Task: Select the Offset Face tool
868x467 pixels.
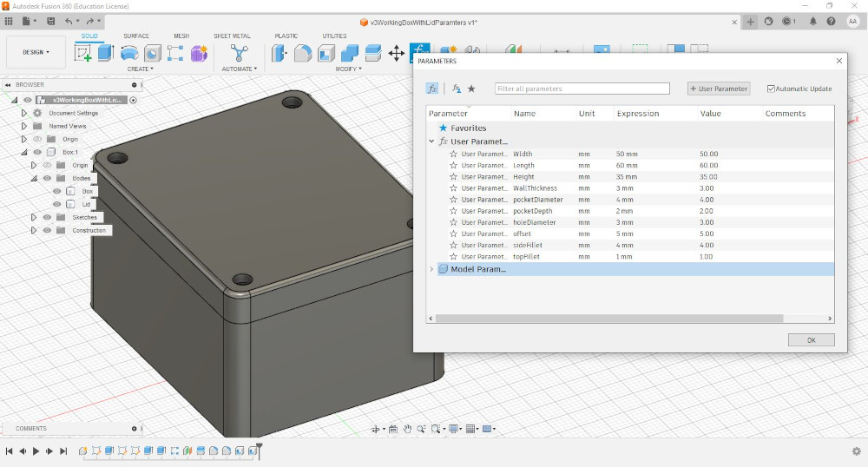Action: [373, 54]
